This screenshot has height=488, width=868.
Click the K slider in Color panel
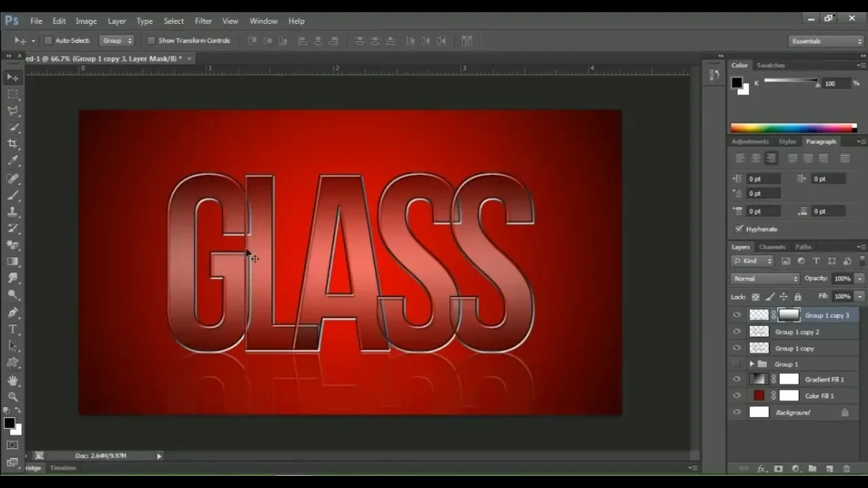pyautogui.click(x=791, y=81)
